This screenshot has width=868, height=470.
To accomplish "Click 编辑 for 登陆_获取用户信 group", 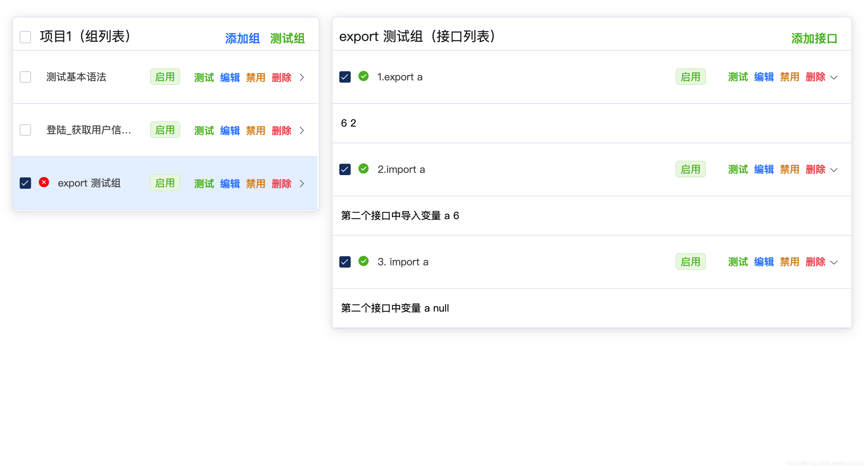I will 230,130.
